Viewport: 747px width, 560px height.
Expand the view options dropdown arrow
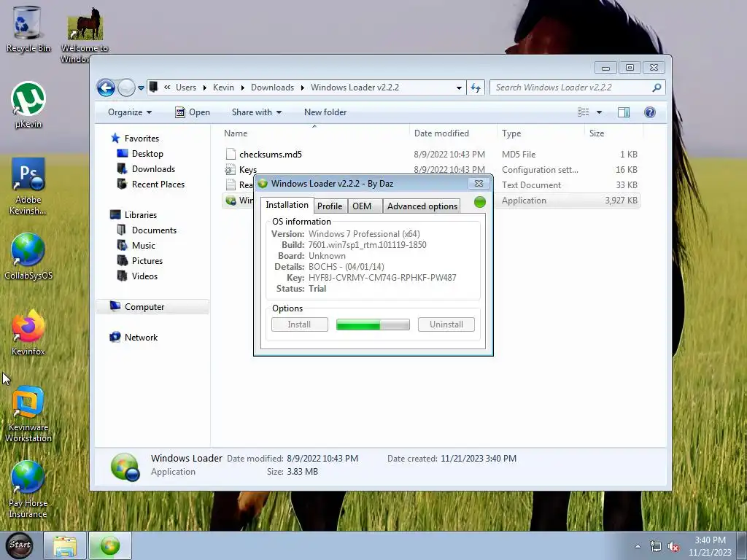(600, 112)
